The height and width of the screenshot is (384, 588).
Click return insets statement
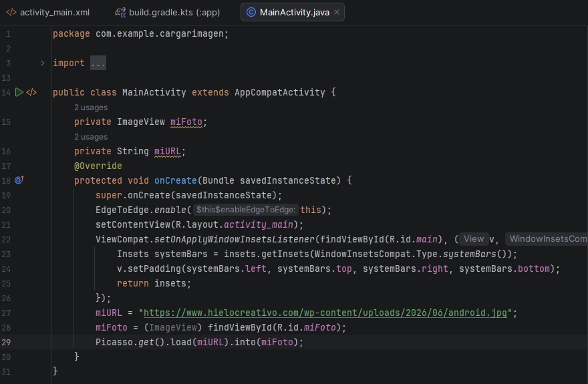tap(154, 283)
